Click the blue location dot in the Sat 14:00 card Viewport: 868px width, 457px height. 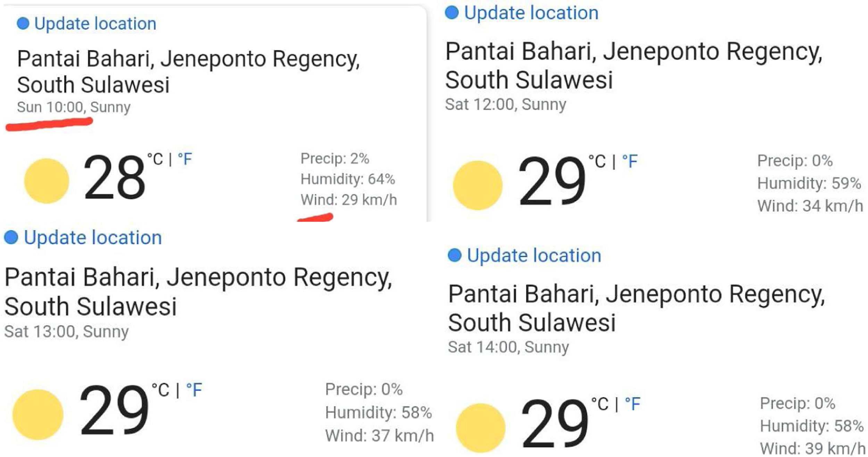click(x=454, y=255)
